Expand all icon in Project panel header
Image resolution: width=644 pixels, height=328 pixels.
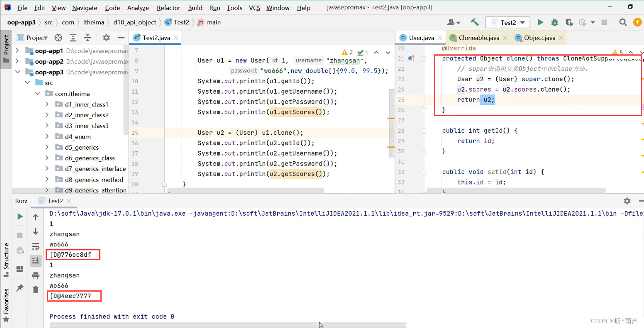(73, 38)
